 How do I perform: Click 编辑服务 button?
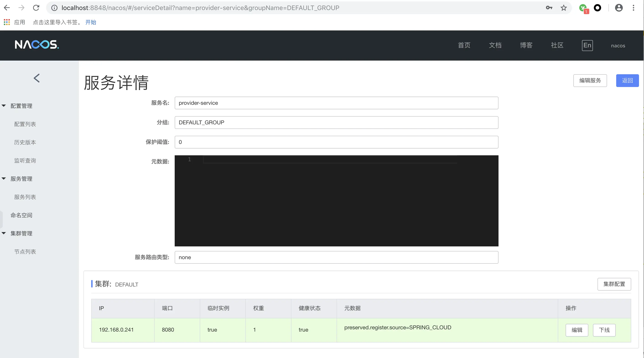[590, 81]
